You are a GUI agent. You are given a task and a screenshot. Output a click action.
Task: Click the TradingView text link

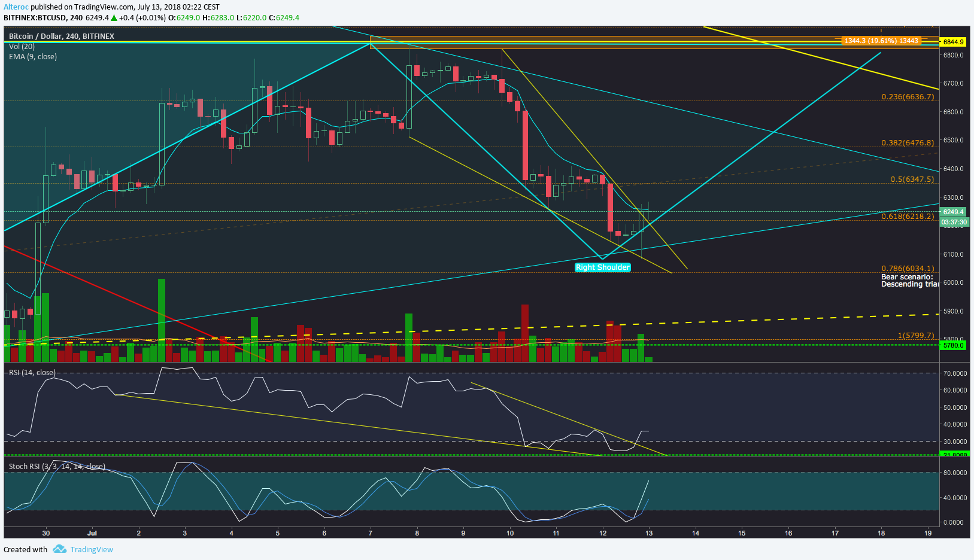click(x=92, y=550)
